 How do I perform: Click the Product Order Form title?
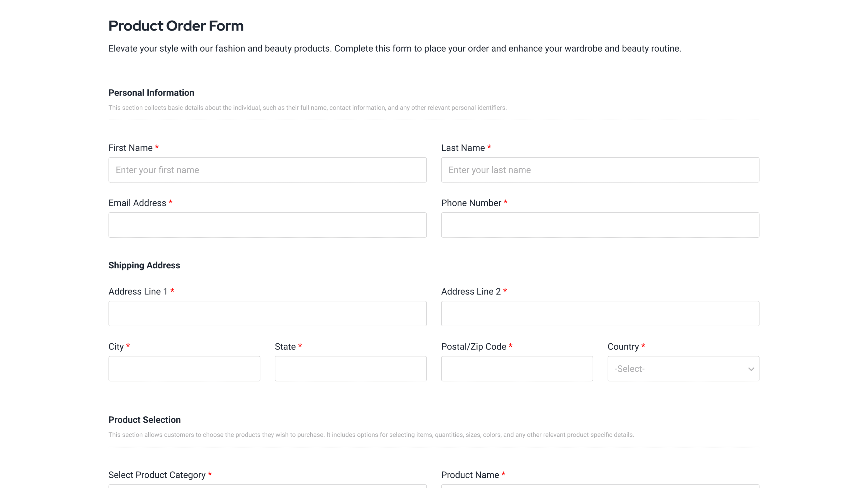point(176,26)
